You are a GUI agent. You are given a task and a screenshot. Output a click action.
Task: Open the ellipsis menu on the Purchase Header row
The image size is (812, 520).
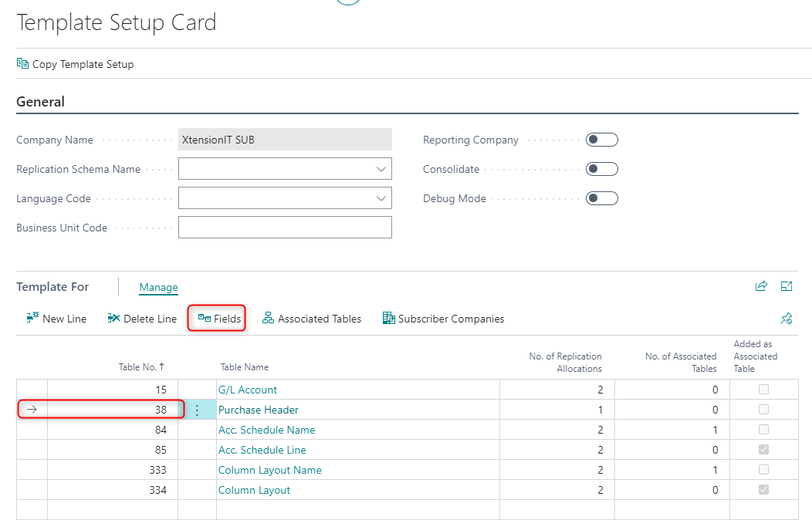198,410
